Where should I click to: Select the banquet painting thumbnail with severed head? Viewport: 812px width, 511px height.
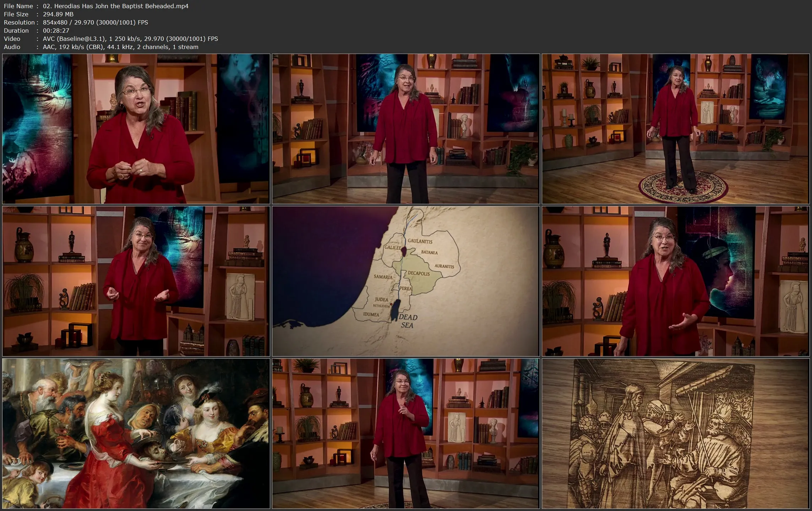tap(136, 433)
